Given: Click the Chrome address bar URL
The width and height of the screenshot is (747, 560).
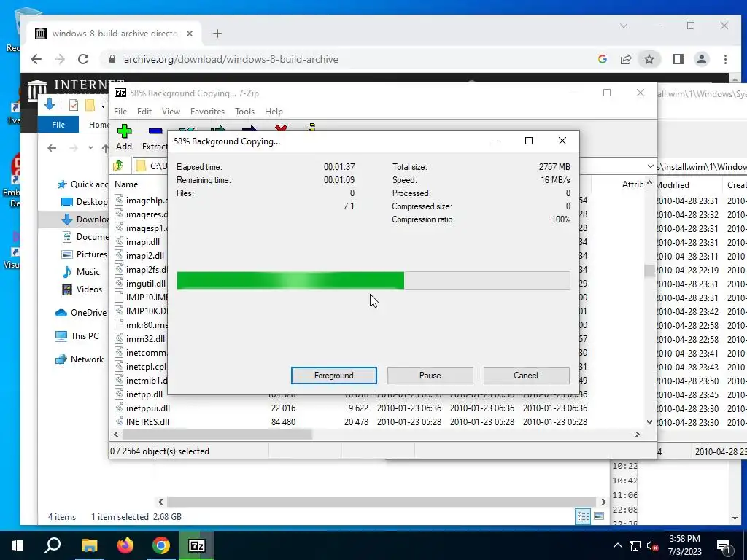Looking at the screenshot, I should [231, 59].
